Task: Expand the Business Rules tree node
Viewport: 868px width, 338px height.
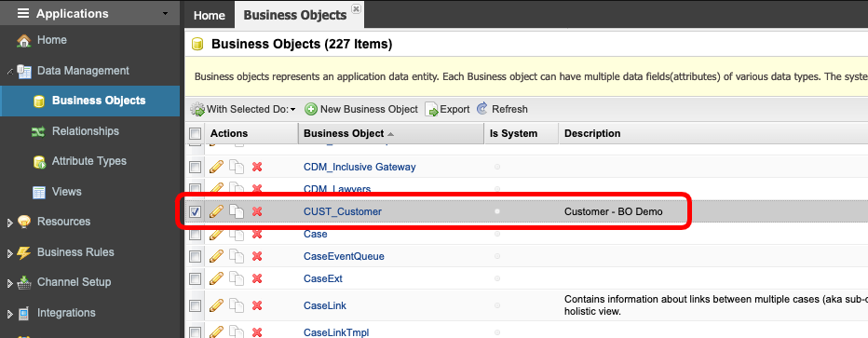Action: [9, 253]
